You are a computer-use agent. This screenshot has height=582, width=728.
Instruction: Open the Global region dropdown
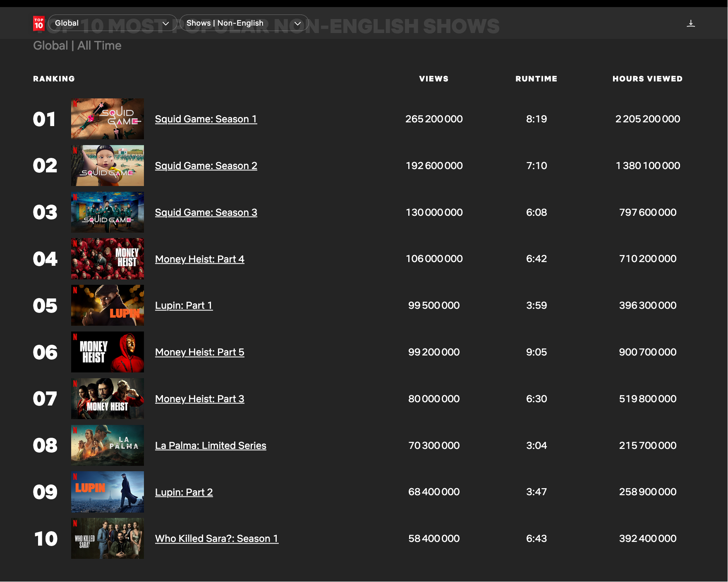click(113, 23)
